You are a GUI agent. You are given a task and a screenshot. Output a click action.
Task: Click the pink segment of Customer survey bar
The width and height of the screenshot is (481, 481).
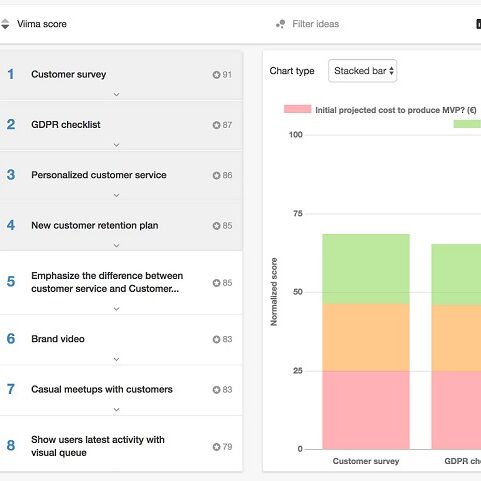point(366,410)
